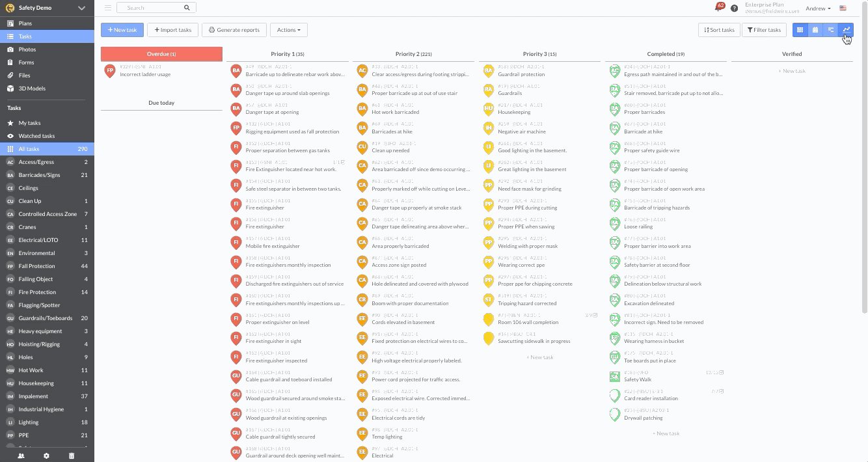Switch to the calendar view
Image resolution: width=868 pixels, height=462 pixels.
tap(815, 30)
